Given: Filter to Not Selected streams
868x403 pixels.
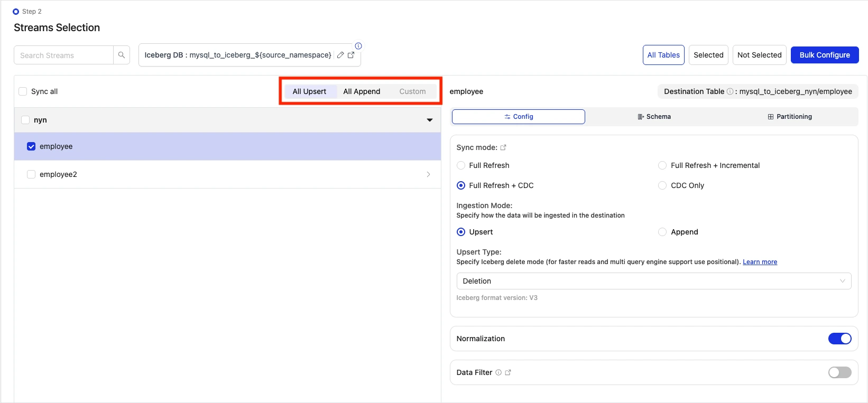Looking at the screenshot, I should click(x=759, y=55).
